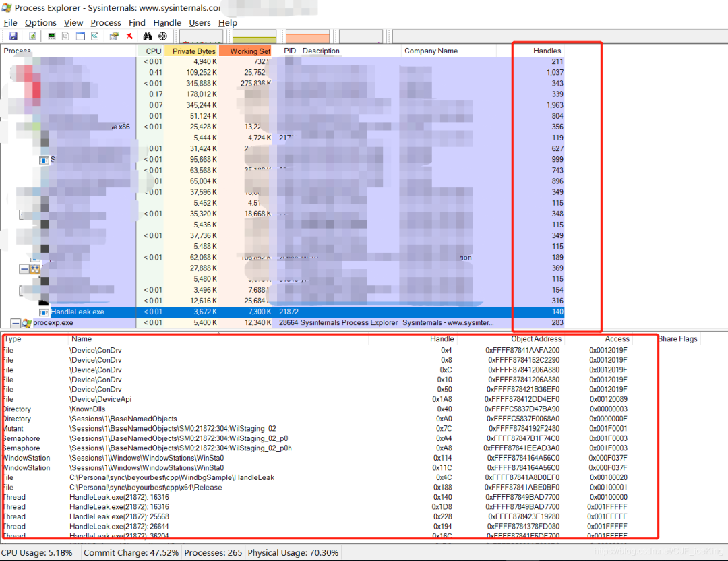
Task: Select the procexp.exe process row
Action: click(282, 323)
